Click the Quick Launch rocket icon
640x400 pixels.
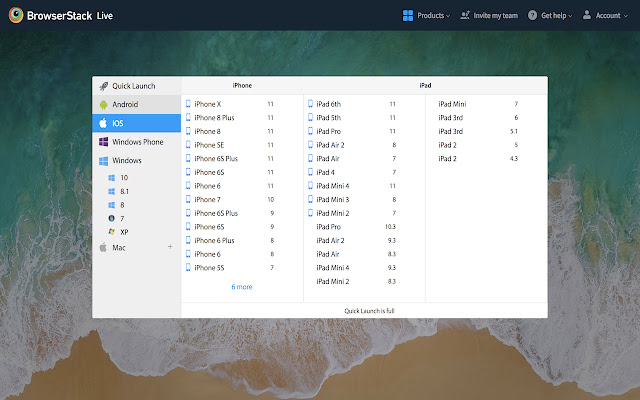[102, 86]
